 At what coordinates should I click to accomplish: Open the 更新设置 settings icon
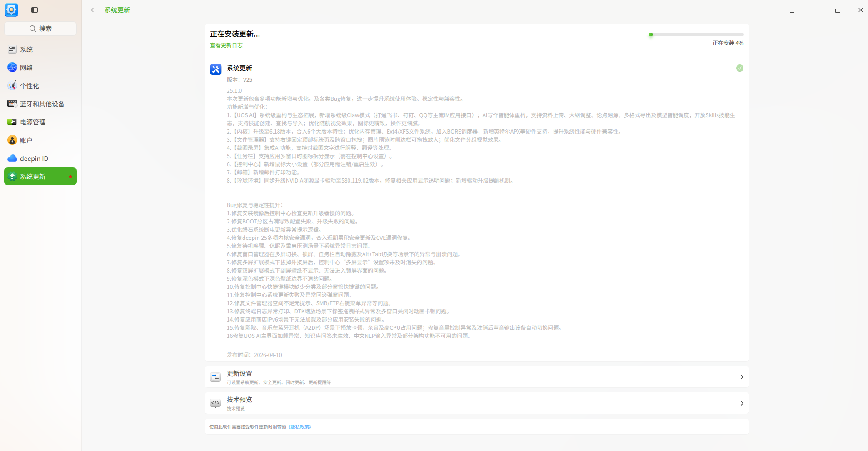pyautogui.click(x=215, y=377)
